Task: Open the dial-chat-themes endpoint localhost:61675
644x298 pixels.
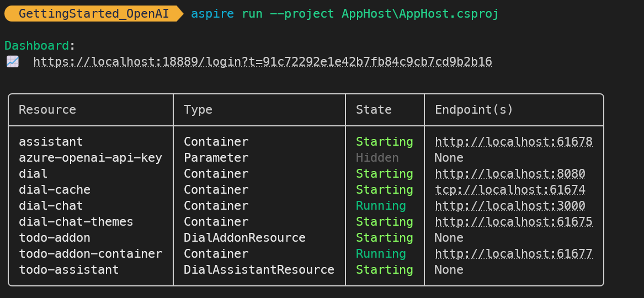Action: coord(513,222)
